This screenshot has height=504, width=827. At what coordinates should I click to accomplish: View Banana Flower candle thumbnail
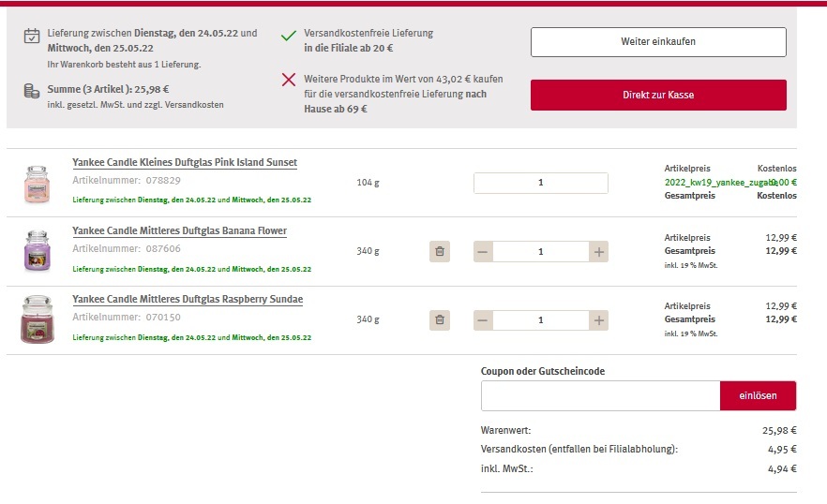37,251
